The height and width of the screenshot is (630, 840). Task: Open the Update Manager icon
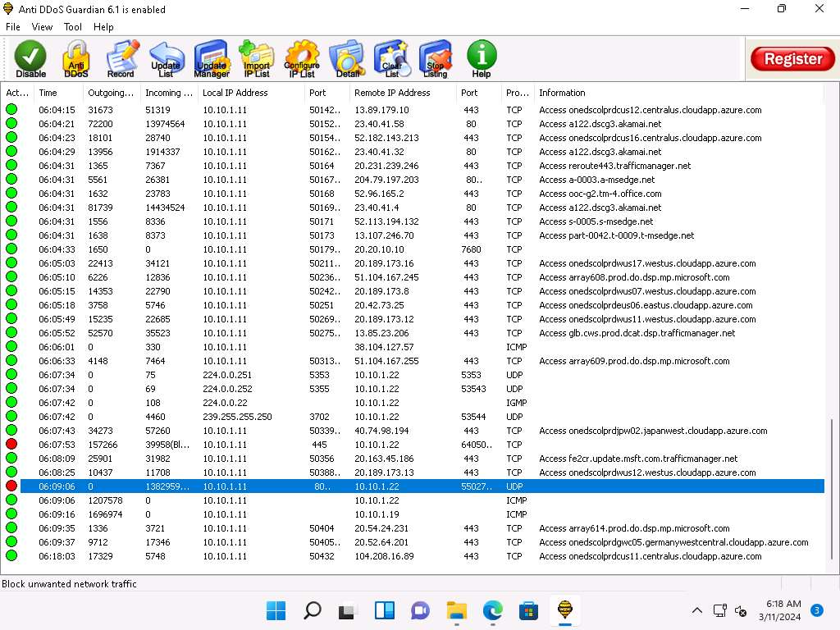211,59
